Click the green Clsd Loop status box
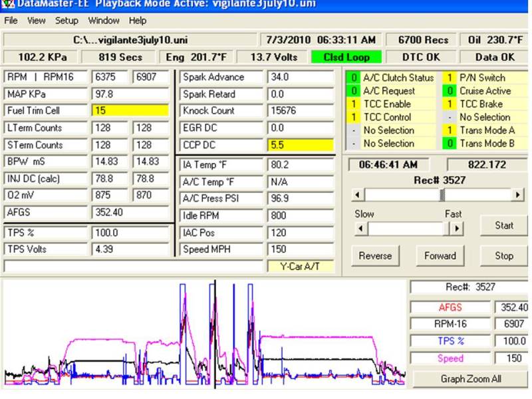This screenshot has height=399, width=532. click(346, 57)
